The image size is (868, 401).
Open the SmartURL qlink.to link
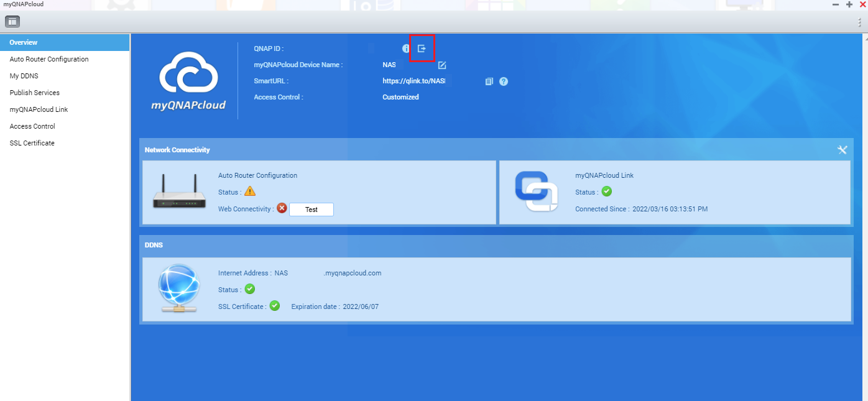click(x=413, y=81)
